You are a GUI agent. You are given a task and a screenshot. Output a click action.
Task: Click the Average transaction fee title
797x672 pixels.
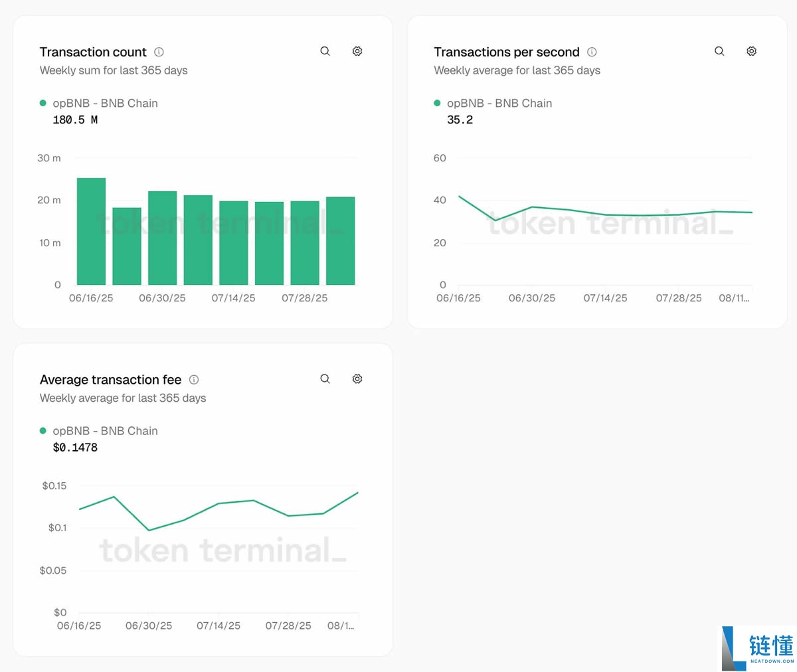pyautogui.click(x=110, y=380)
